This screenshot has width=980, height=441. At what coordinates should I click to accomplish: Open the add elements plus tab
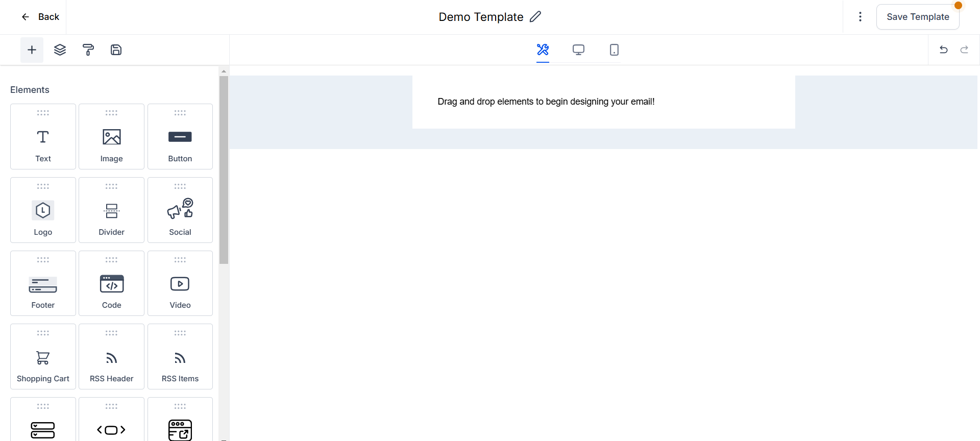point(32,50)
